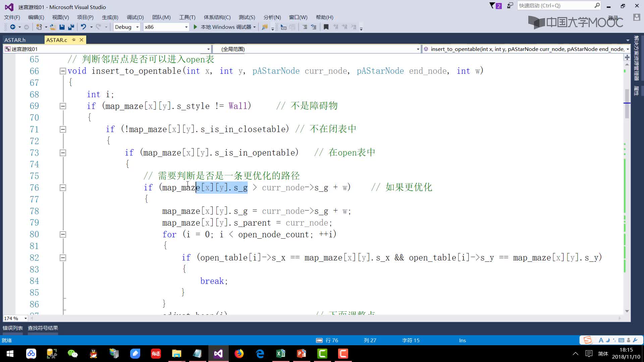Click the Open File folder icon
The width and height of the screenshot is (644, 362).
point(53,27)
